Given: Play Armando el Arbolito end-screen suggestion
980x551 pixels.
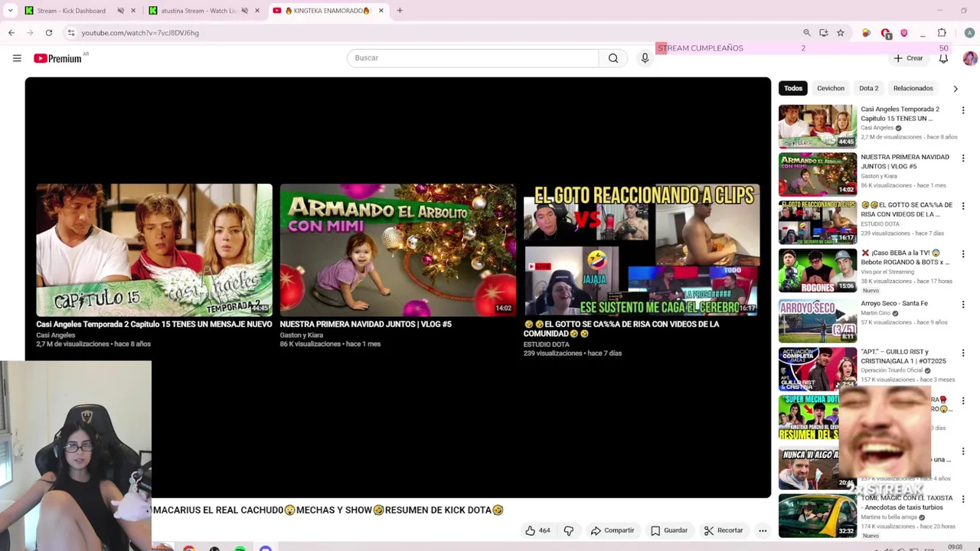Looking at the screenshot, I should point(398,249).
